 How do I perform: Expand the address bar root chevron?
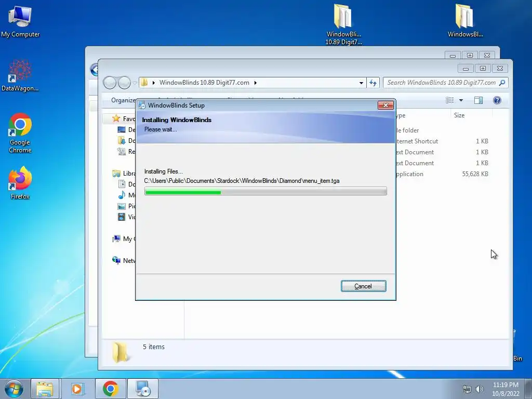pyautogui.click(x=153, y=83)
